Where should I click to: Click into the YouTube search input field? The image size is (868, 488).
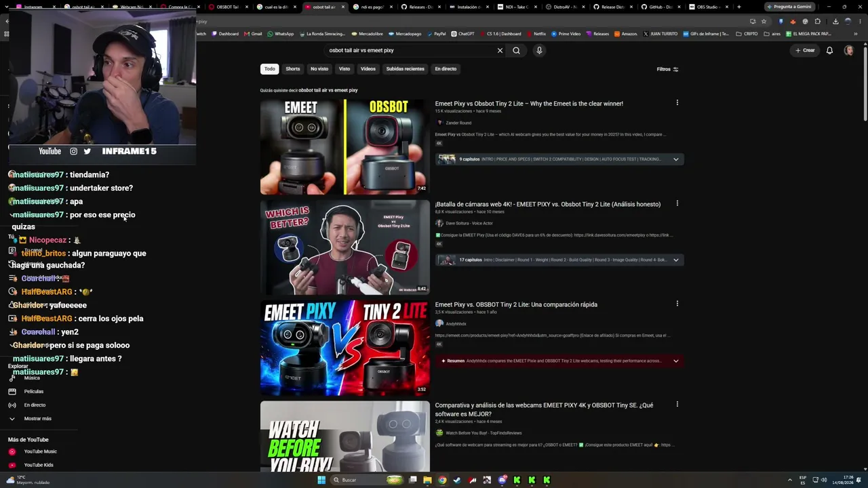[x=410, y=50]
